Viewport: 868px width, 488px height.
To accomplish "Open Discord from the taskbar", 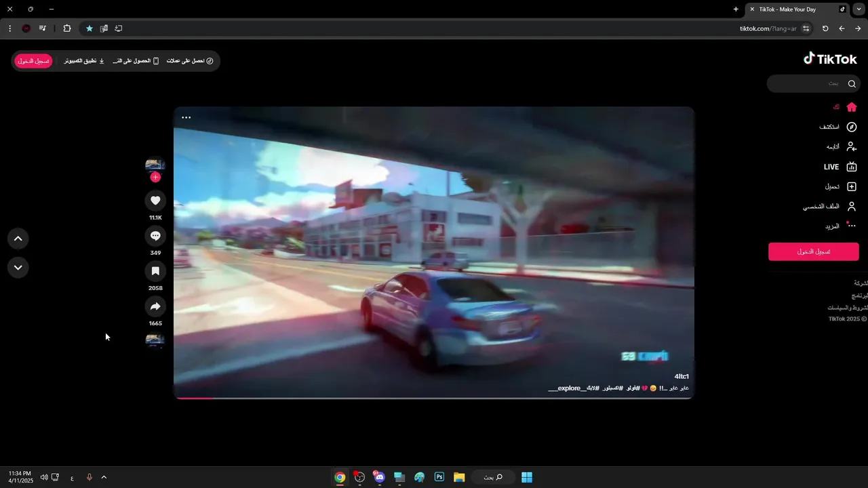I will pyautogui.click(x=379, y=477).
